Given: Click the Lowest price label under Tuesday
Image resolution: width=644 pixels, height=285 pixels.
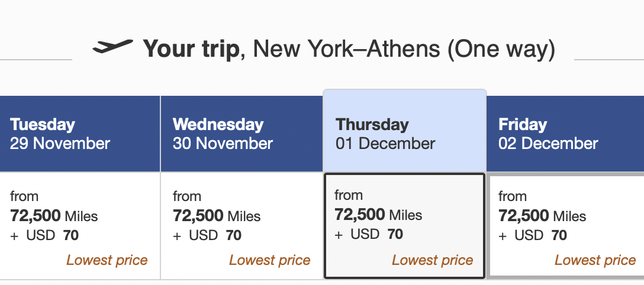Looking at the screenshot, I should (107, 260).
